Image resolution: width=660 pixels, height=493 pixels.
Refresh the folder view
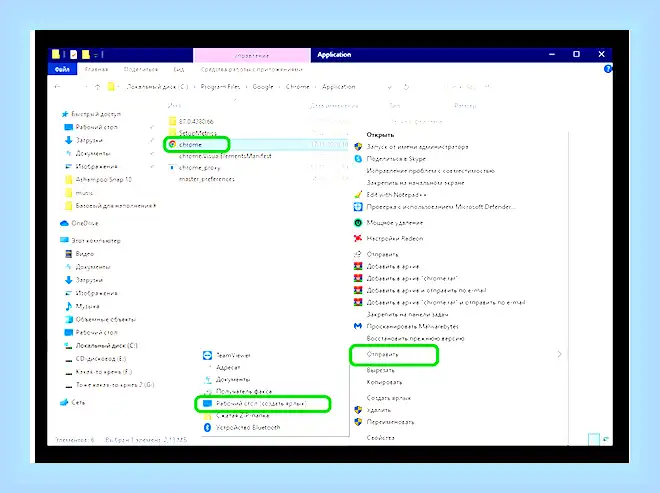[406, 87]
